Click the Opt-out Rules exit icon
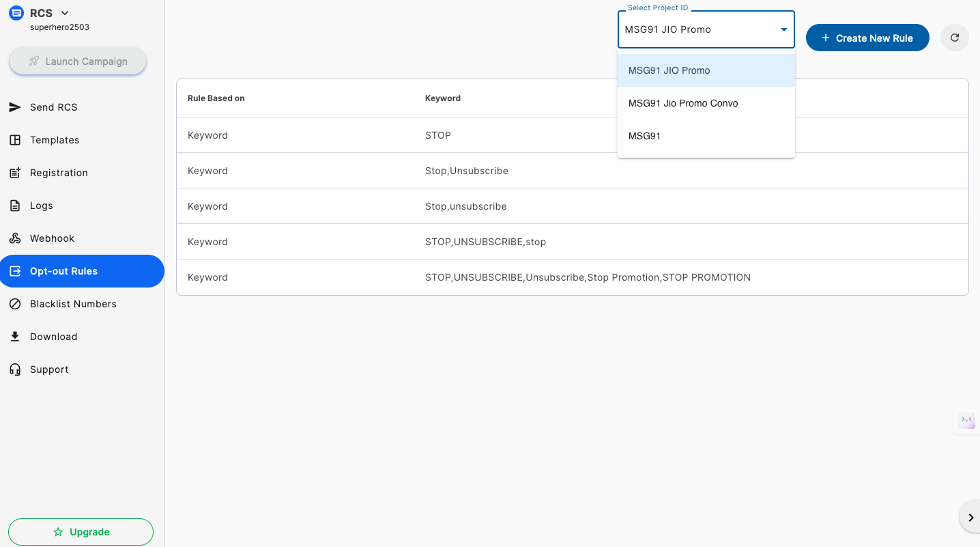This screenshot has height=547, width=980. (15, 271)
